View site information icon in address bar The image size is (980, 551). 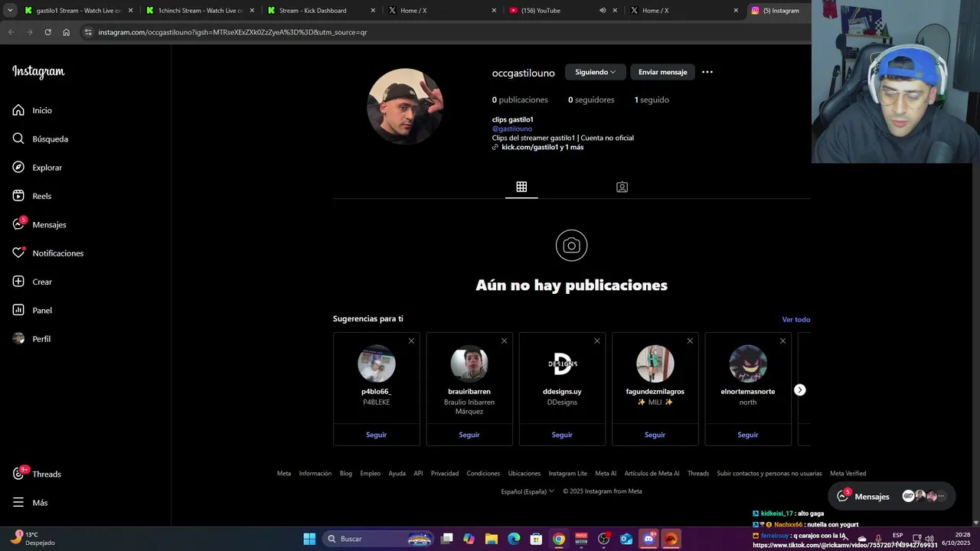click(x=88, y=32)
